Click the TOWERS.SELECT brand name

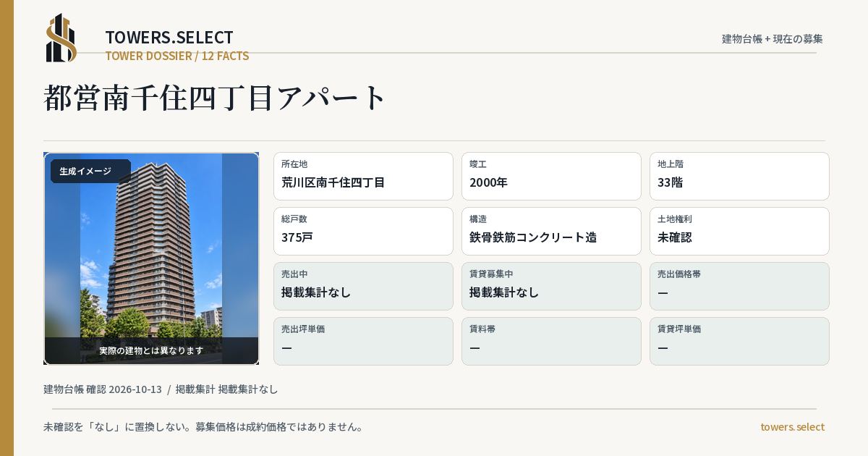coord(169,38)
